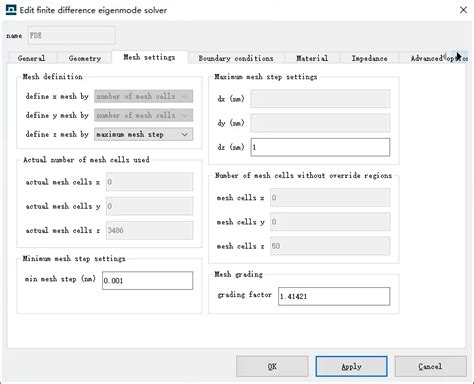This screenshot has width=474, height=384.
Task: Go to the Boundary conditions tab
Action: click(236, 58)
